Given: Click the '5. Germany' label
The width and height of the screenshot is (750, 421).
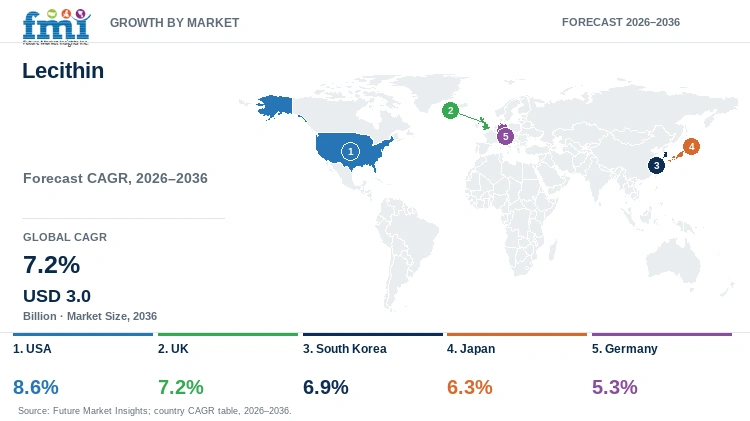Looking at the screenshot, I should click(x=625, y=349).
